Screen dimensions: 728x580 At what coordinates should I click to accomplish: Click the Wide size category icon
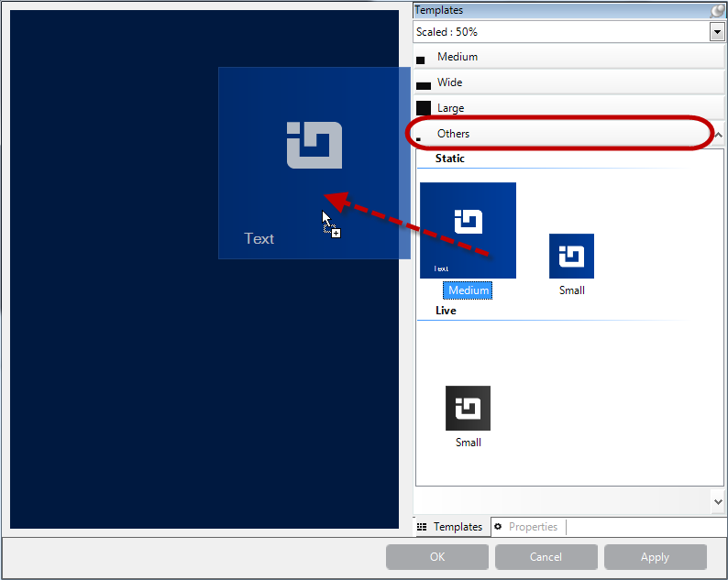click(423, 84)
